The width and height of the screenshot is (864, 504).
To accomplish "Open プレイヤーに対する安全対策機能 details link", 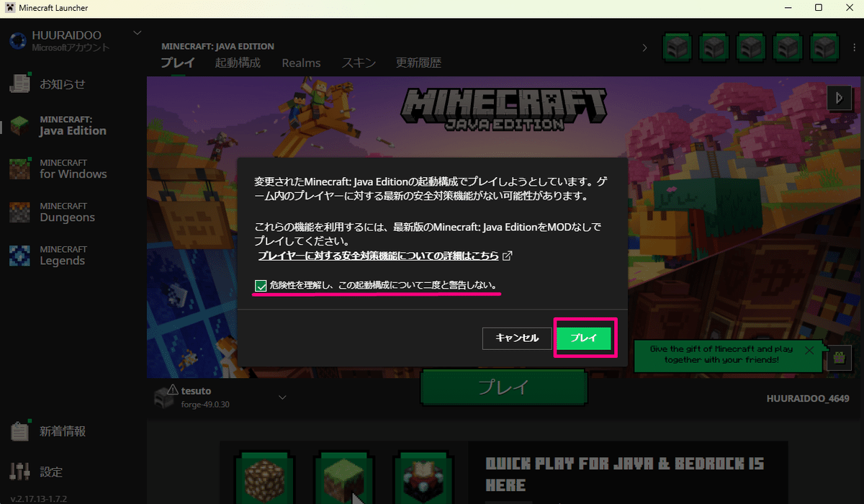I will point(378,256).
